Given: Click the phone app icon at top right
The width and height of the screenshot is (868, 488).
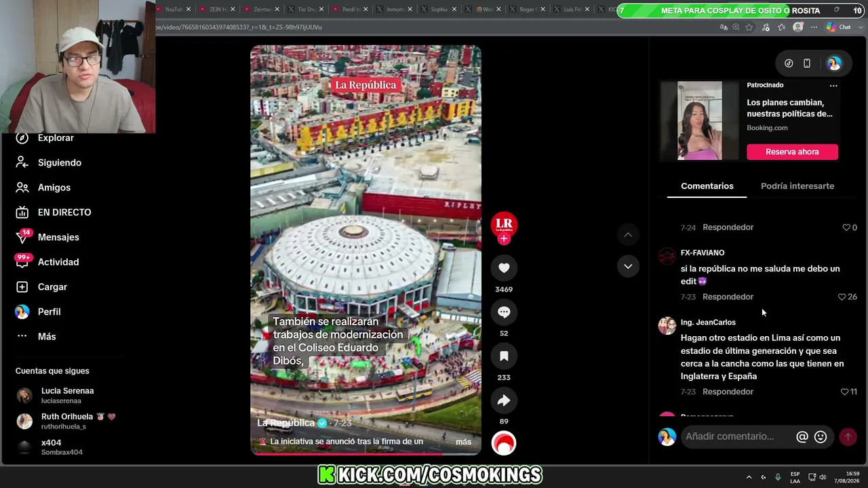Looking at the screenshot, I should pos(807,63).
